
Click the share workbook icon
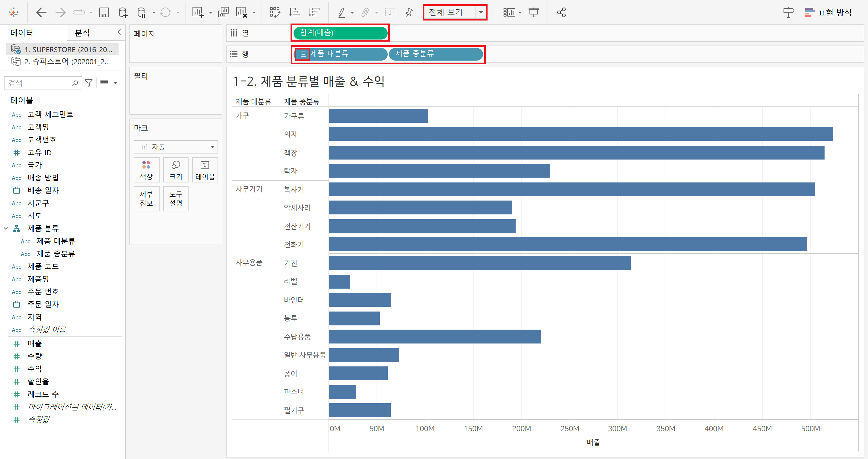(x=561, y=12)
